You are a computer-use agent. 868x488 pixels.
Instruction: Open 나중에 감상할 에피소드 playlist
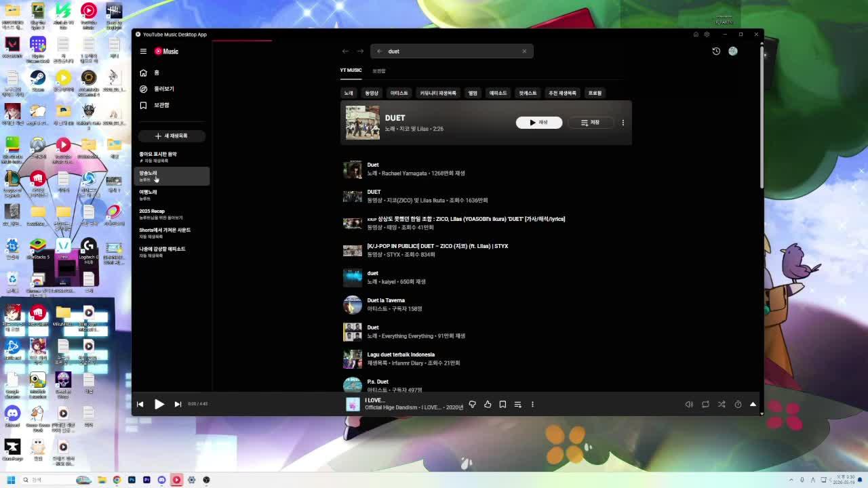(172, 252)
